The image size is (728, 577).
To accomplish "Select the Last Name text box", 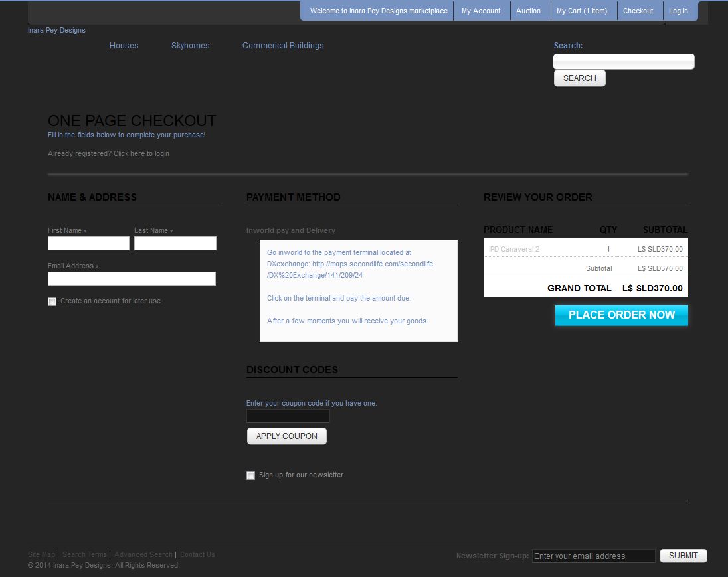I will click(175, 244).
